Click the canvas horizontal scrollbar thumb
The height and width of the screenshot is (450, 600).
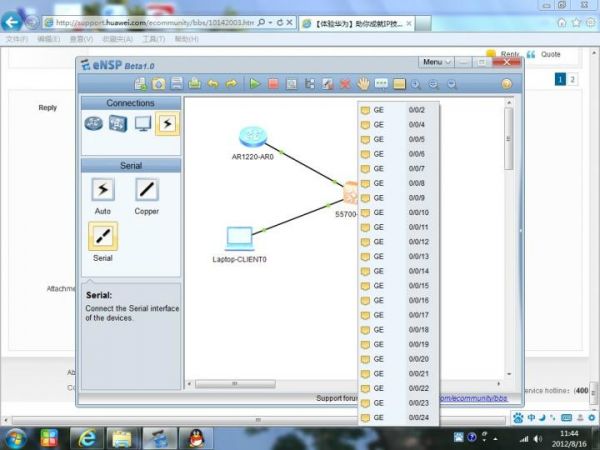235,383
